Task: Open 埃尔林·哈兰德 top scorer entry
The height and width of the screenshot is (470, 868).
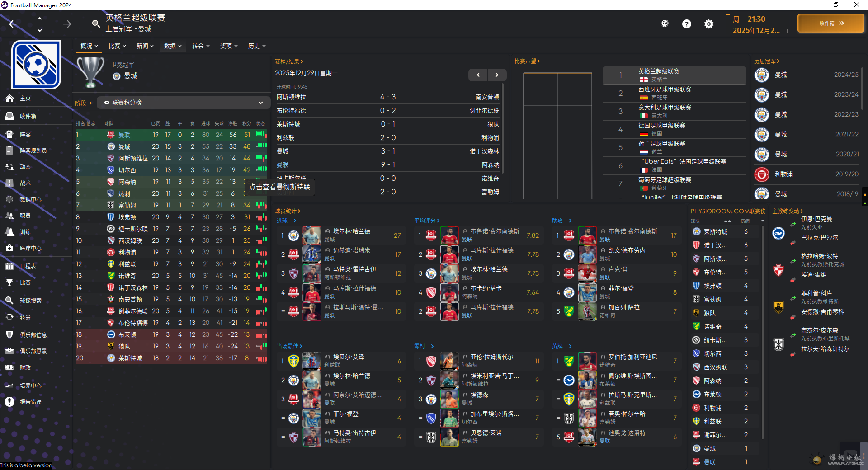Action: (x=341, y=235)
